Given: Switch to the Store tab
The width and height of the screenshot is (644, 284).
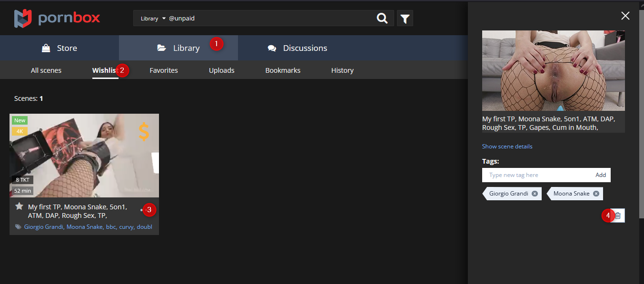Looking at the screenshot, I should (59, 48).
